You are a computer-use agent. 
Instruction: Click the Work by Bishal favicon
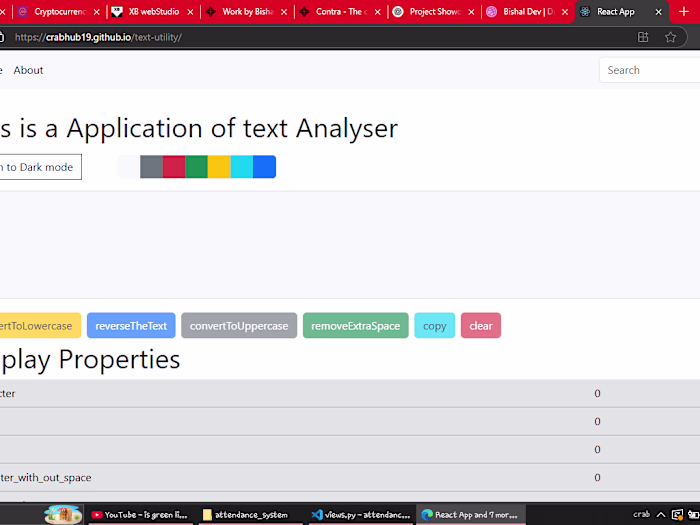[x=211, y=12]
